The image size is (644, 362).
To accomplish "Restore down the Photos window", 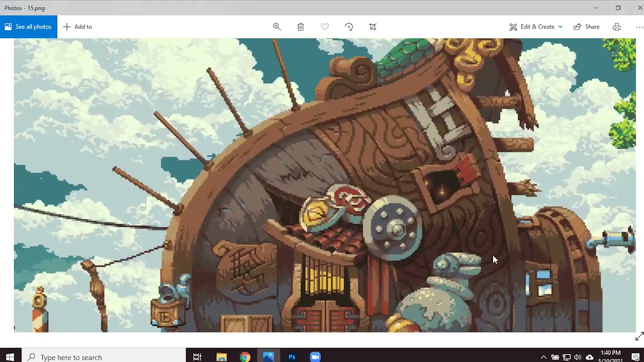I will [x=618, y=8].
